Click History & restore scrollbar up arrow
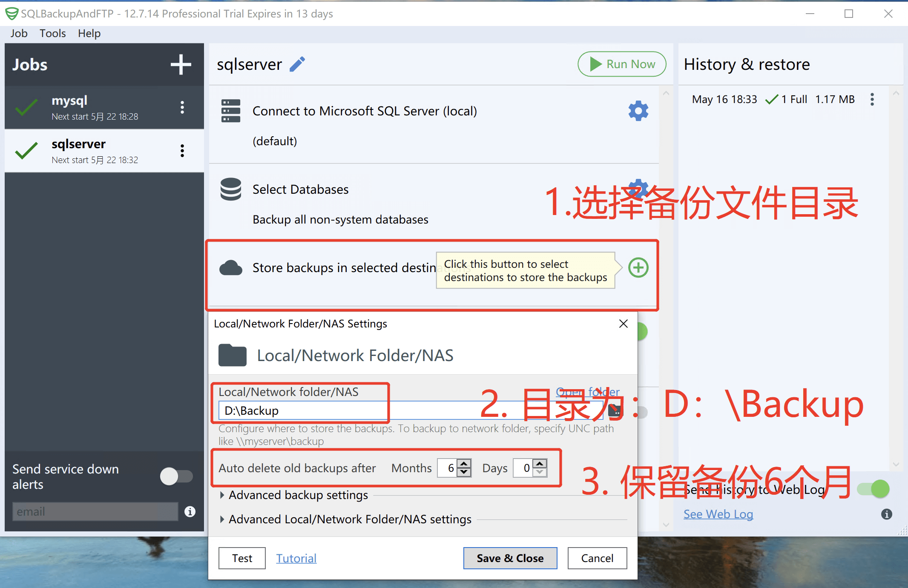This screenshot has height=588, width=908. click(896, 93)
